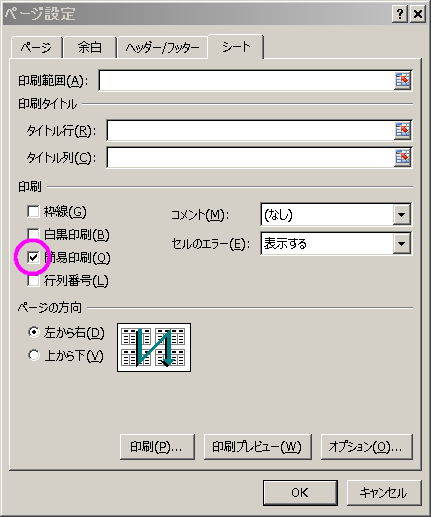Enable the 行列番号 checkbox
The image size is (431, 517).
pyautogui.click(x=33, y=280)
